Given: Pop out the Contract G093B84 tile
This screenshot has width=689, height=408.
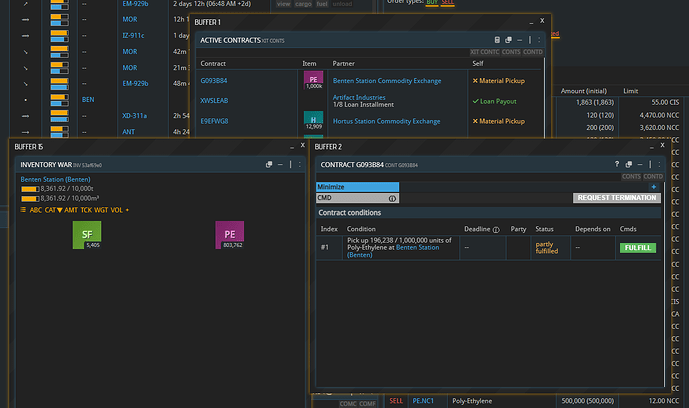Looking at the screenshot, I should (x=629, y=165).
